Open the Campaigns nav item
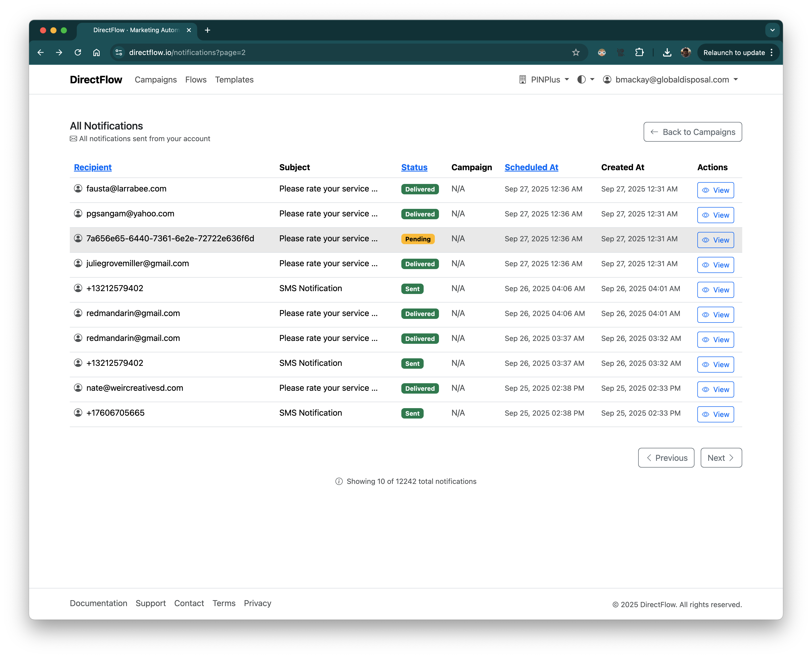 156,80
